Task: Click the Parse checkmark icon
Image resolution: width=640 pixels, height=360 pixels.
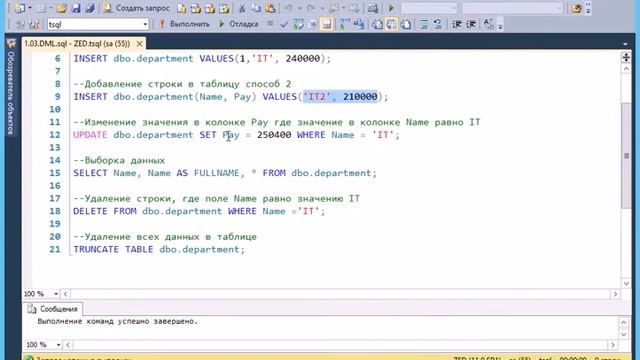Action: tap(284, 24)
